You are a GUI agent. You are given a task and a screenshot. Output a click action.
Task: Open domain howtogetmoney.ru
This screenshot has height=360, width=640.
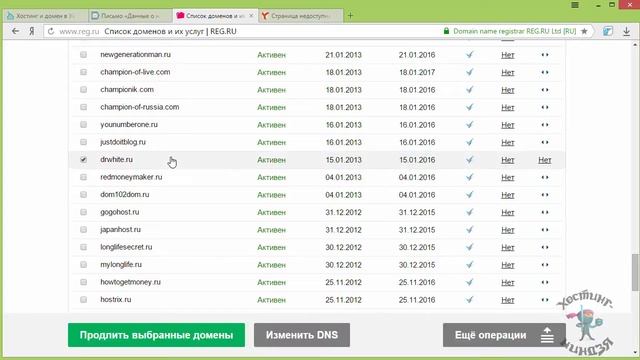click(131, 282)
